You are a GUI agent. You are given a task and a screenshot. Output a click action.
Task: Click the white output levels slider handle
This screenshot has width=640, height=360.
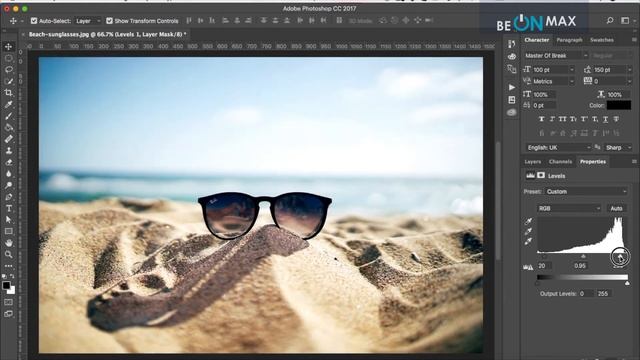coord(627,283)
